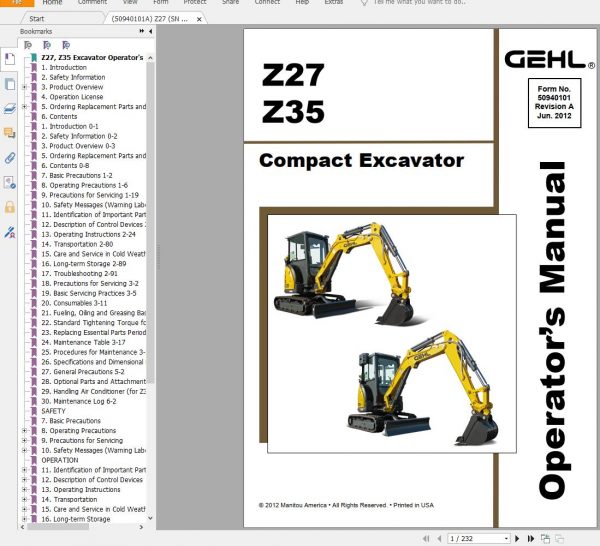Viewport: 600px width, 546px height.
Task: Open the Protect ribbon tab
Action: [x=195, y=2]
